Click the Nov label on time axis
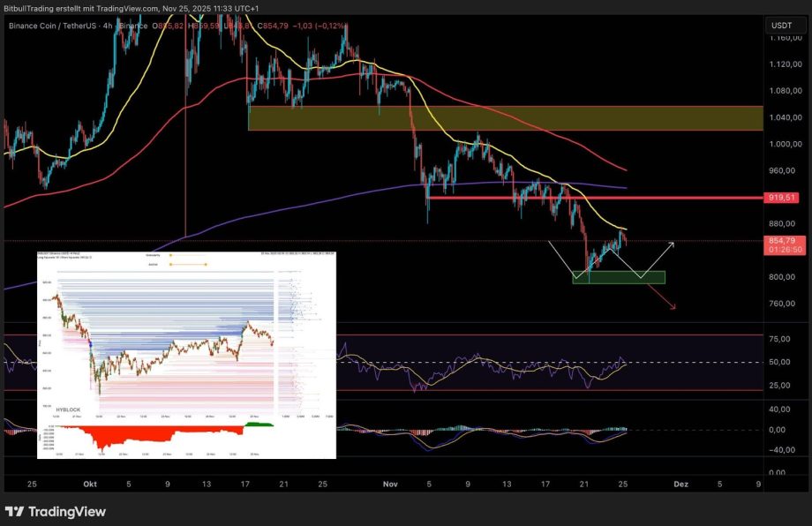 392,485
